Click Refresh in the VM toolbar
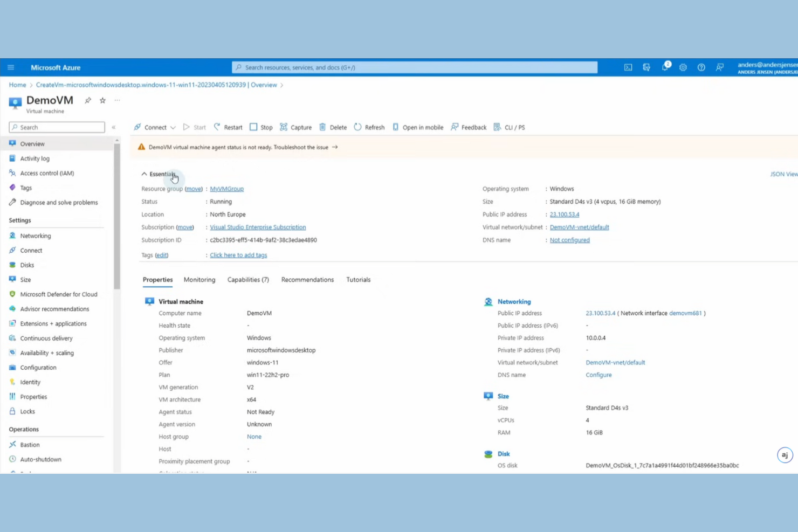The image size is (798, 532). click(369, 127)
